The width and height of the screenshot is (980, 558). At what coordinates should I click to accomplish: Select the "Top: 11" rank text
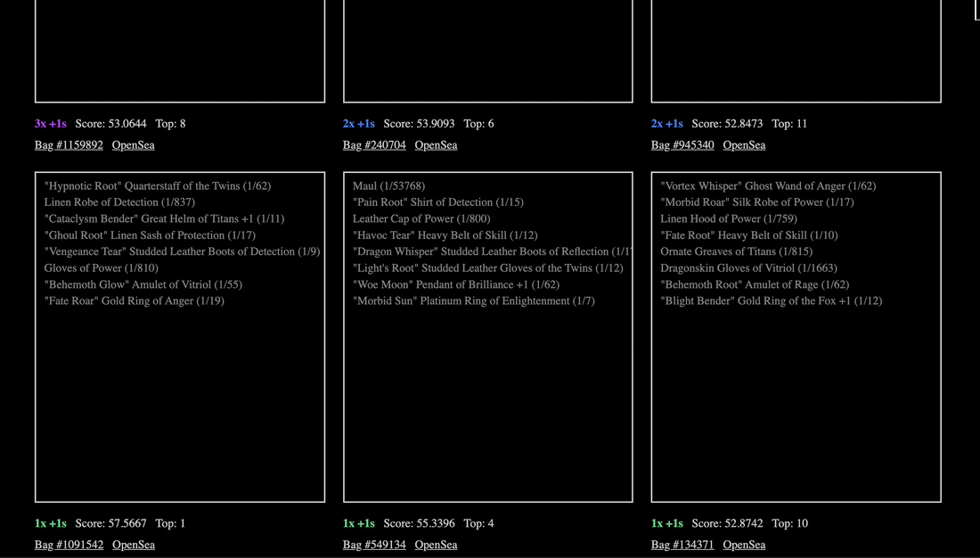point(789,124)
